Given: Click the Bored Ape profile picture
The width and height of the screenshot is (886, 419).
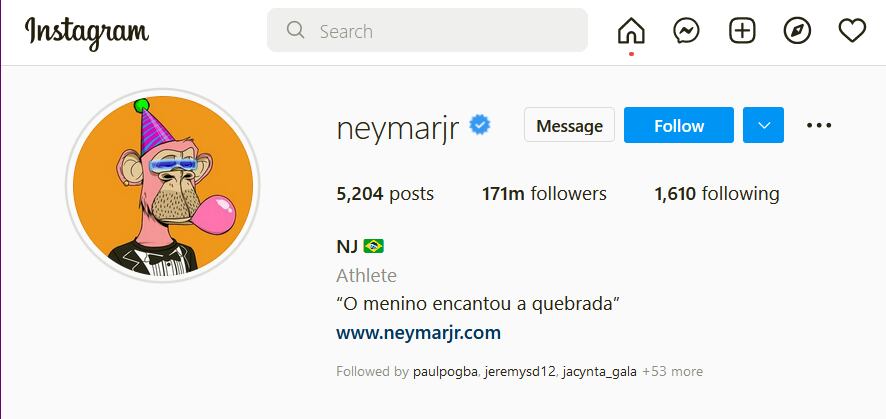Looking at the screenshot, I should coord(163,185).
